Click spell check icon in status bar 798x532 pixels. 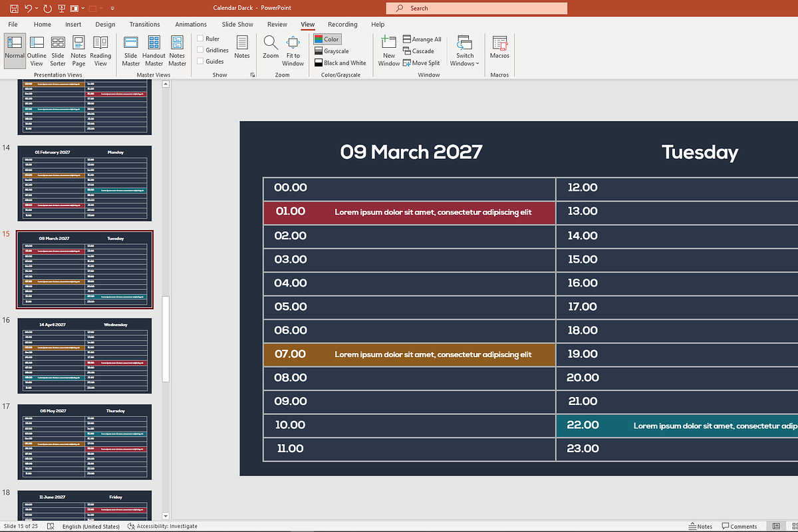pyautogui.click(x=51, y=526)
